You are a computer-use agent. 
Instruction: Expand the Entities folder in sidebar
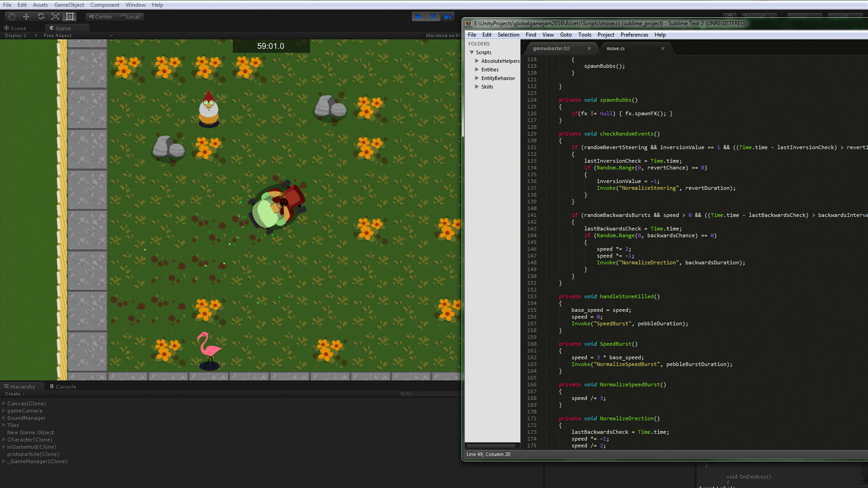(476, 70)
